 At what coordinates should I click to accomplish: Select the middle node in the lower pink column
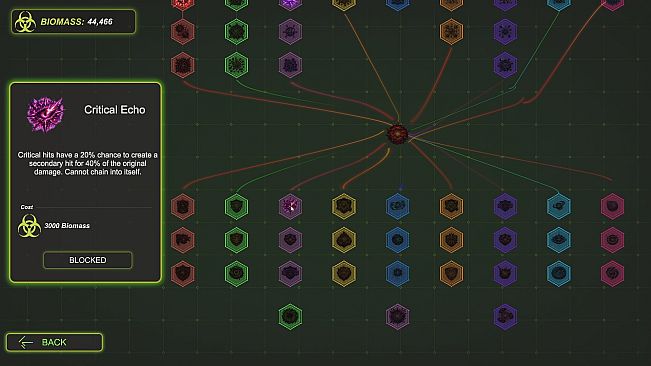click(x=612, y=240)
